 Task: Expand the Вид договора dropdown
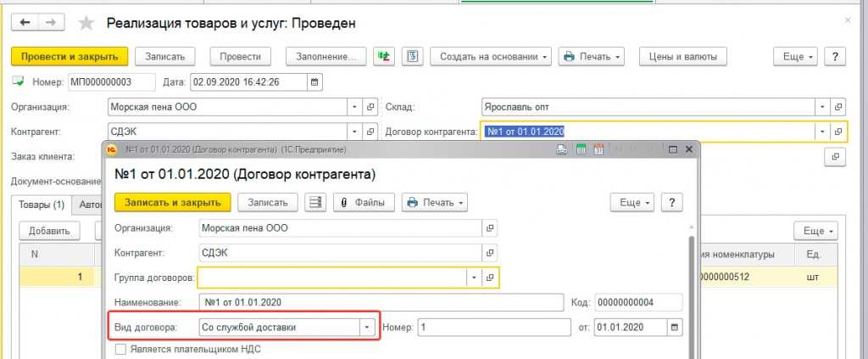click(366, 328)
